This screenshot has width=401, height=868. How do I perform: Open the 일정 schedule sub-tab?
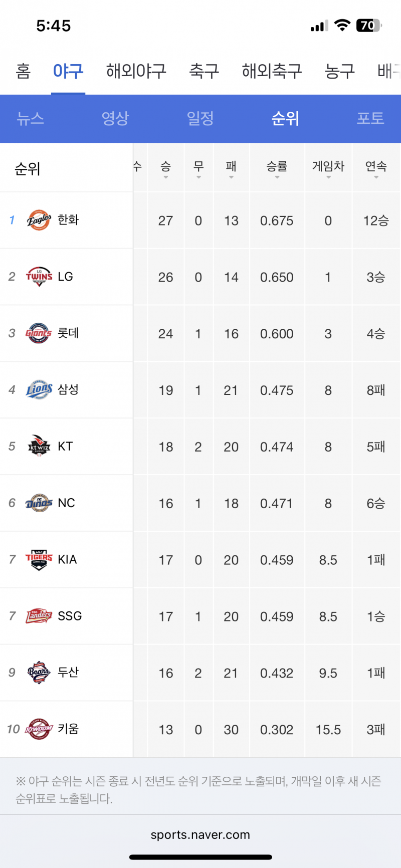[x=200, y=118]
